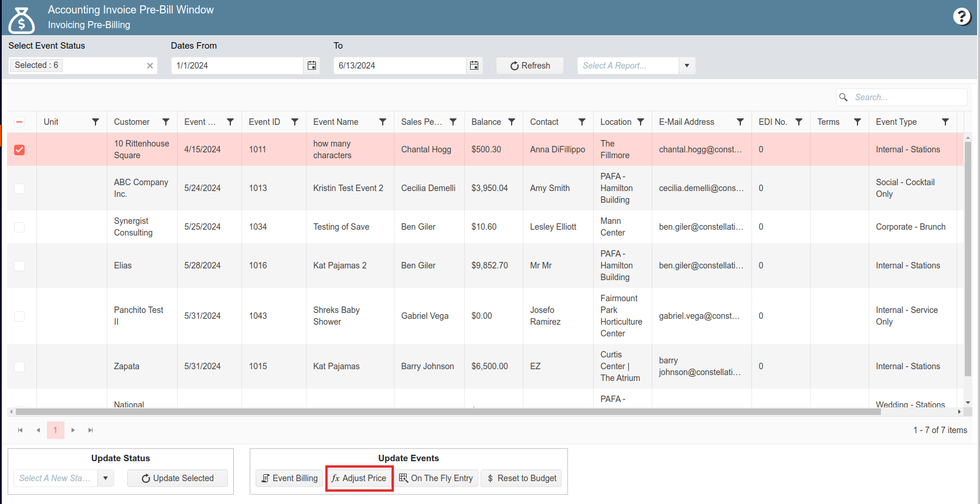Click Reset to Budget
Screen dimensions: 980x504
[x=522, y=478]
